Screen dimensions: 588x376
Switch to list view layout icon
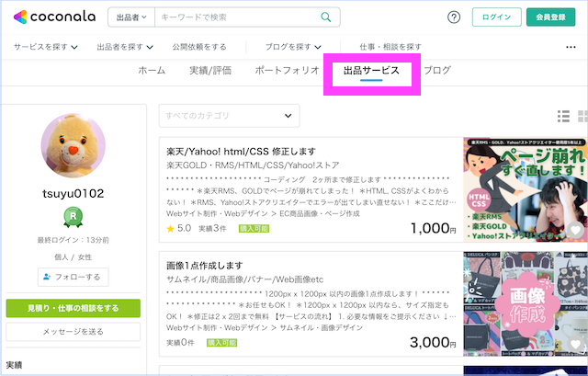click(x=563, y=117)
